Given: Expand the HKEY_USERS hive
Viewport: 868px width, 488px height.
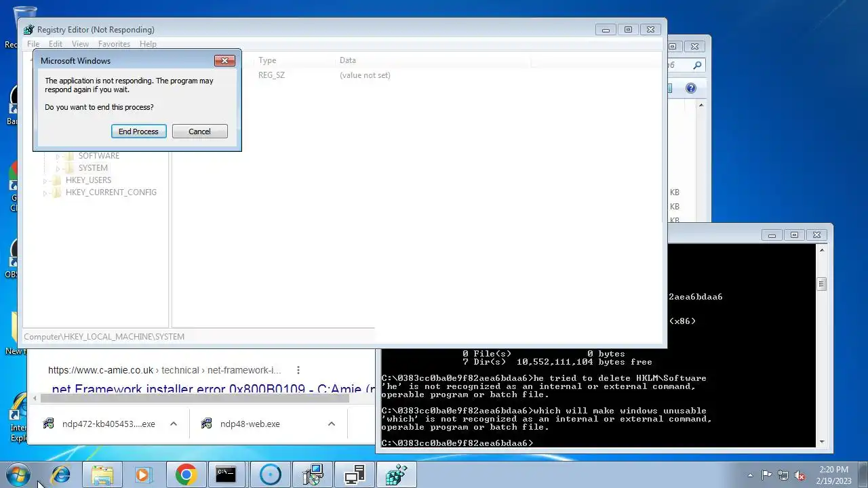Looking at the screenshot, I should pyautogui.click(x=45, y=180).
